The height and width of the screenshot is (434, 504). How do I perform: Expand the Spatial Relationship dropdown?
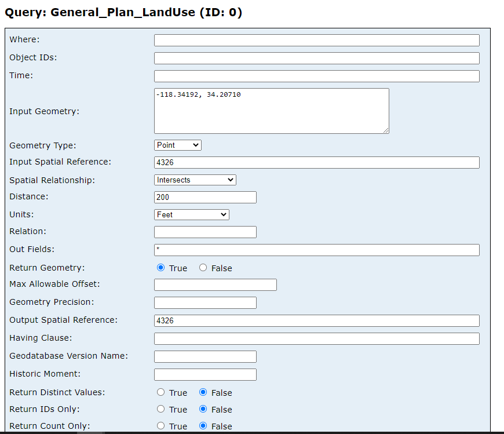coord(195,180)
